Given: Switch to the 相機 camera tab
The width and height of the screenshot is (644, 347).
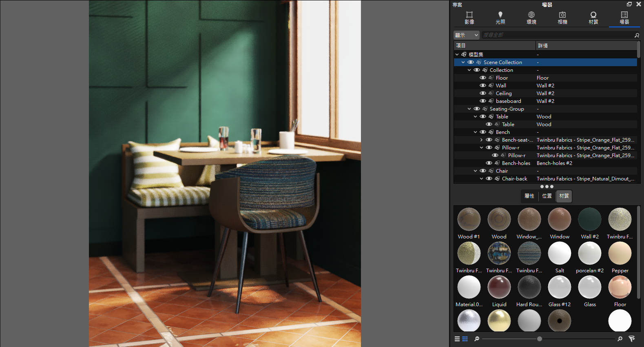Looking at the screenshot, I should tap(562, 18).
